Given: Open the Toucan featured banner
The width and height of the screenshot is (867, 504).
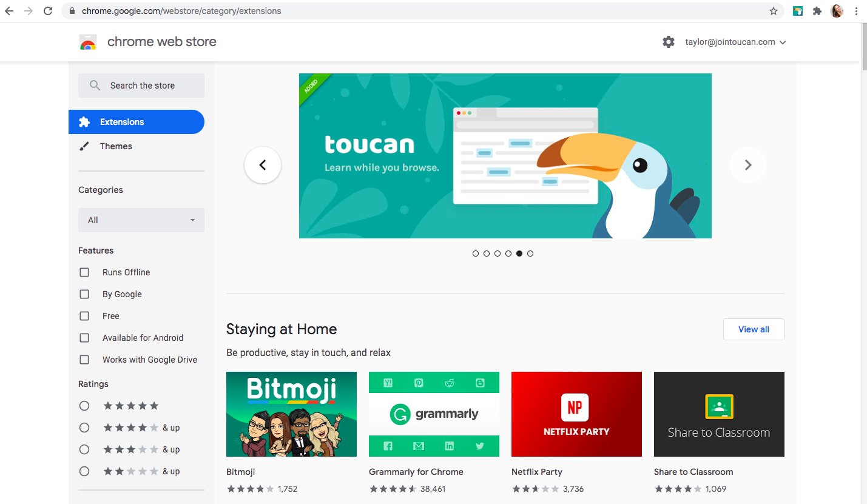Looking at the screenshot, I should click(x=505, y=156).
